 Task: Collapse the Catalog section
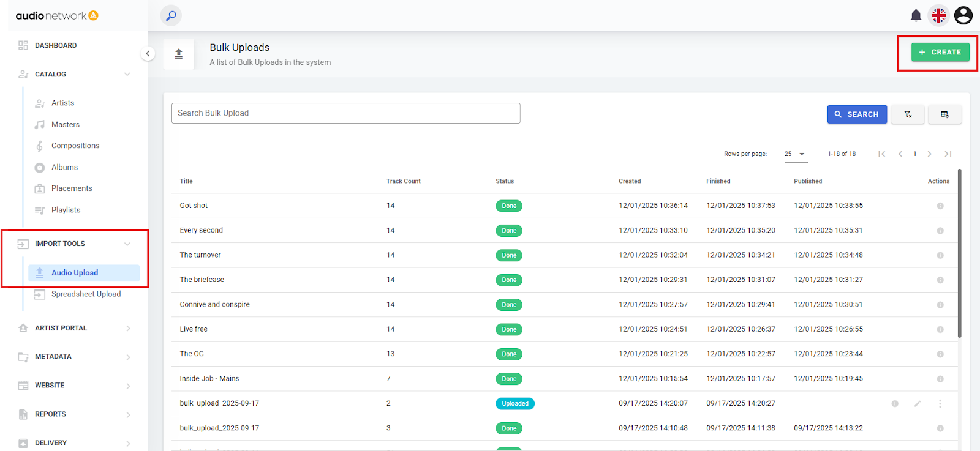tap(127, 74)
